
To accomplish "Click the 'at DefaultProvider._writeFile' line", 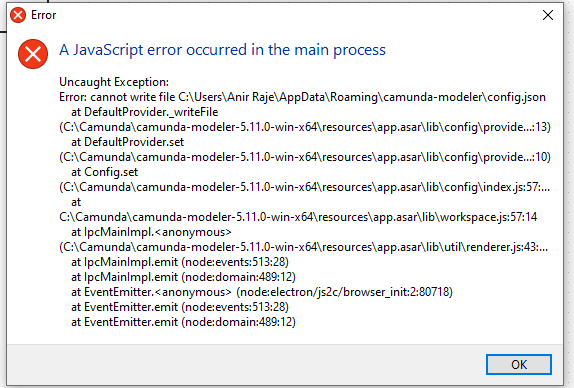I will point(145,112).
